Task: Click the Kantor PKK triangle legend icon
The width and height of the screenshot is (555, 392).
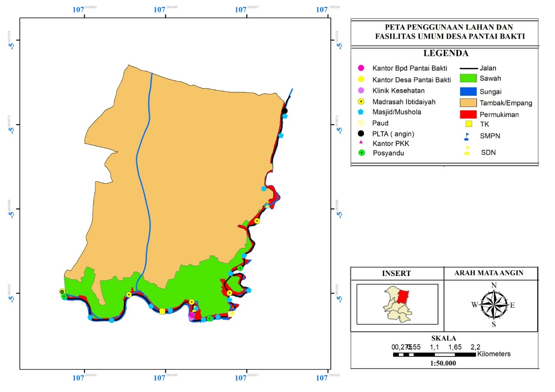Action: click(360, 142)
